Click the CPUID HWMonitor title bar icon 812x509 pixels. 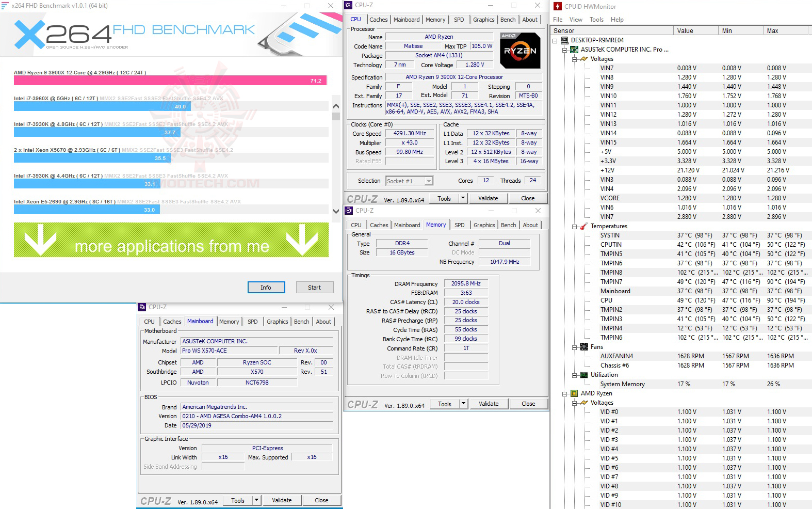(557, 6)
